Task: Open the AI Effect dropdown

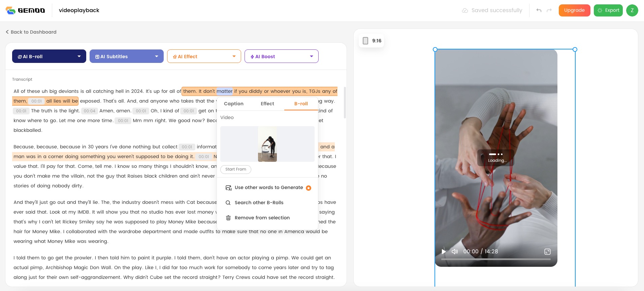Action: coord(204,56)
